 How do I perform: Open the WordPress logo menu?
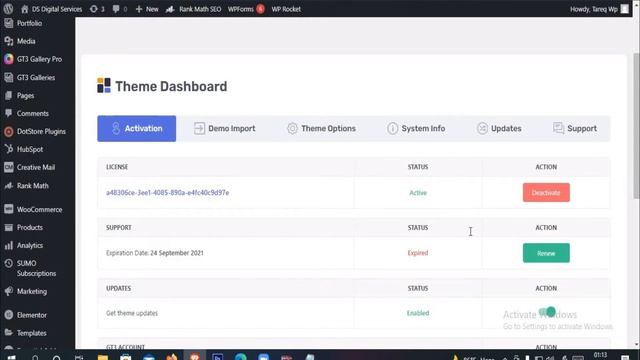tap(8, 9)
